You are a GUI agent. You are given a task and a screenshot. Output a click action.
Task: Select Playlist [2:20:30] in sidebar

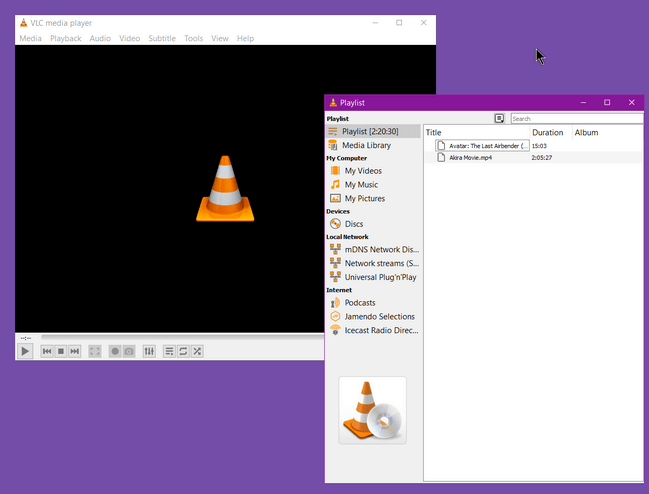click(x=373, y=131)
